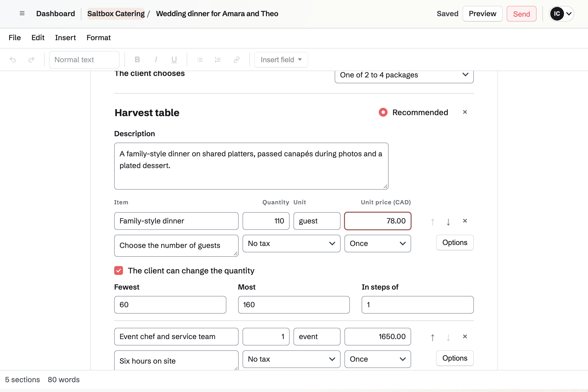Open tax dropdown for Event chef item
588x392 pixels.
(x=291, y=359)
